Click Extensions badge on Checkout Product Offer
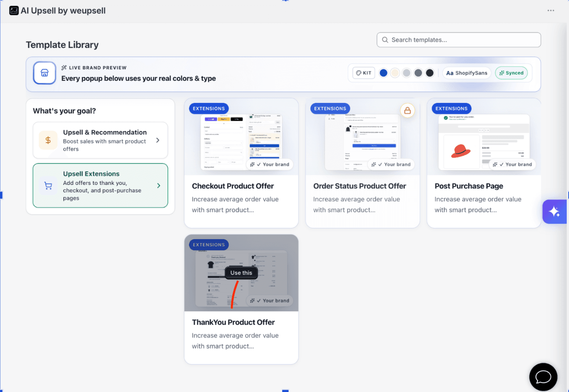 click(x=209, y=108)
